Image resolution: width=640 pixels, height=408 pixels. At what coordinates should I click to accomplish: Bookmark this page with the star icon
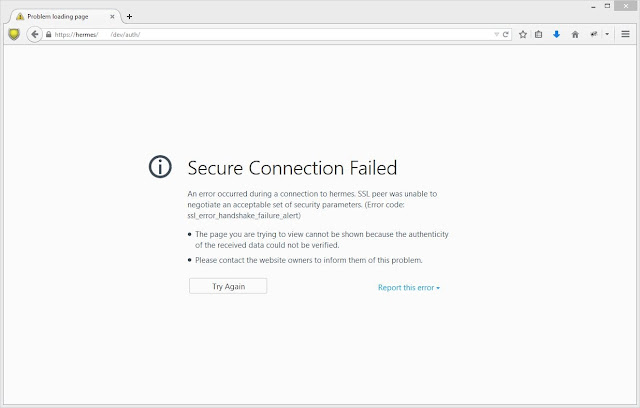point(522,33)
